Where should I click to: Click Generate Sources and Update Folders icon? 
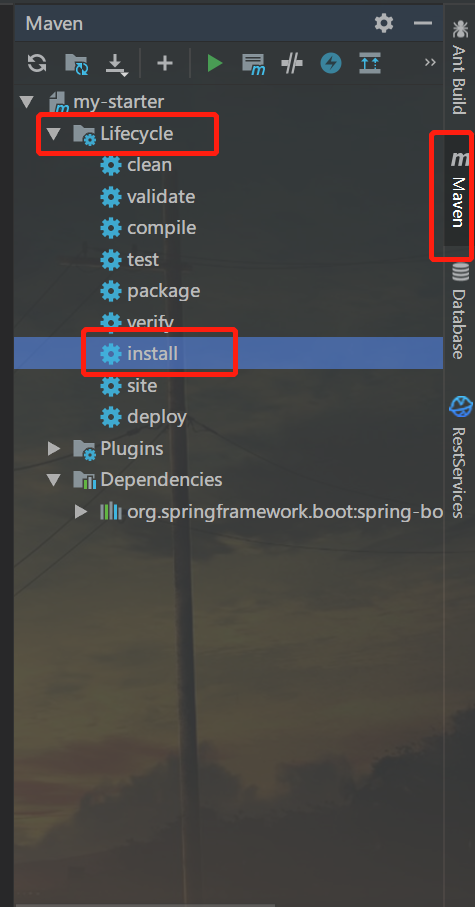[x=76, y=63]
